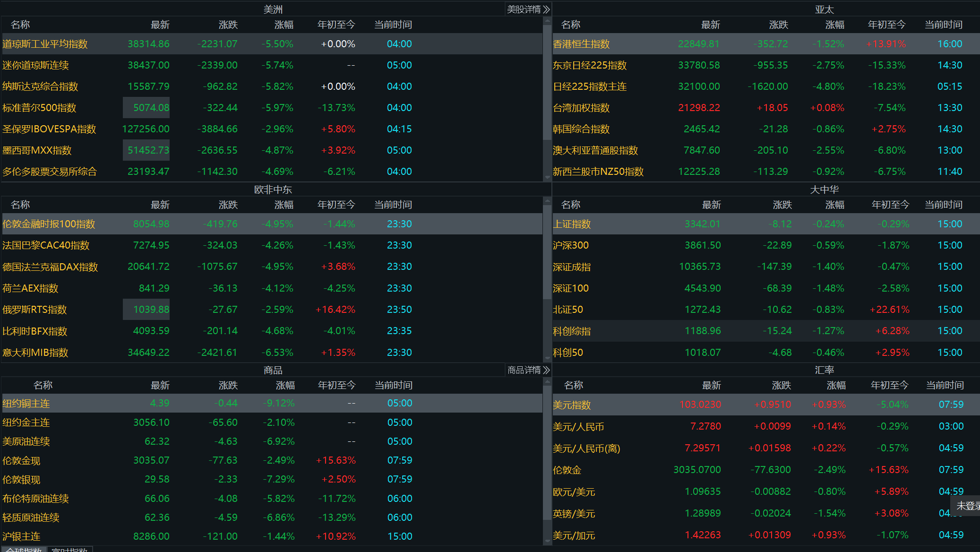The height and width of the screenshot is (552, 980).
Task: Click 欧非中东 panel scrollbar up arrow
Action: (x=547, y=201)
